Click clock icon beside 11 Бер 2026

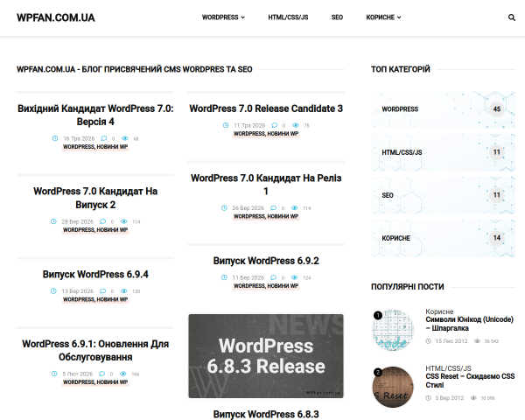point(224,277)
